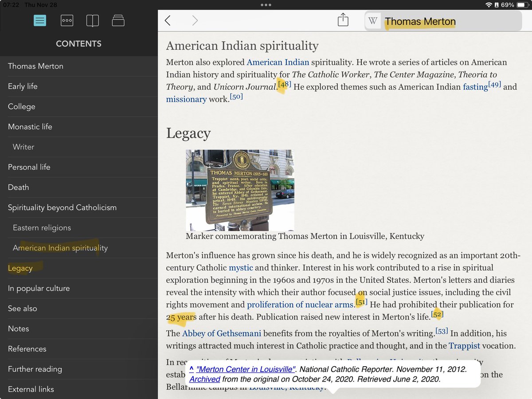
Task: Tap the CONTENTS sidebar title
Action: pos(78,43)
